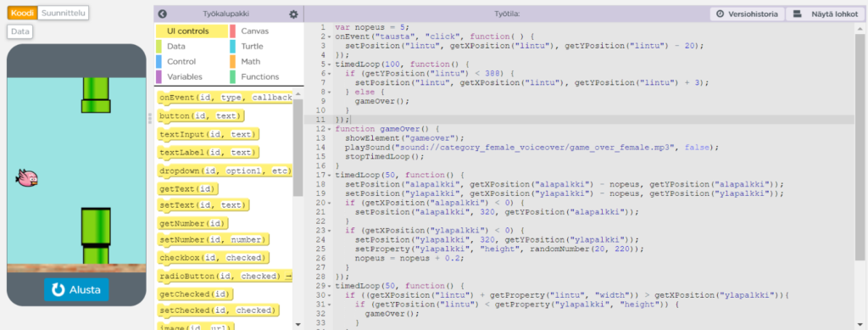Click the getNumber(id) block
This screenshot has width=868, height=330.
point(192,224)
